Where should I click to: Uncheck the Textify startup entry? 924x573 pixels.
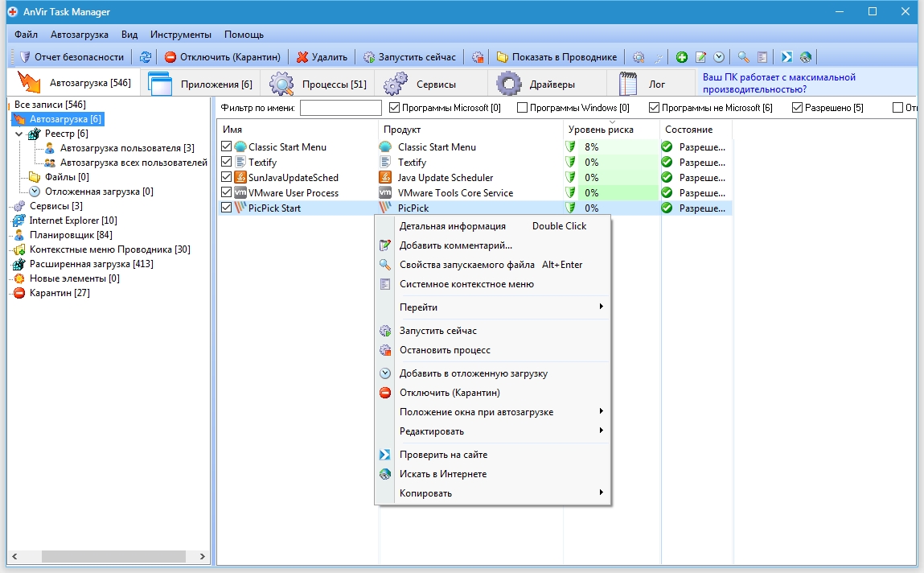[225, 162]
